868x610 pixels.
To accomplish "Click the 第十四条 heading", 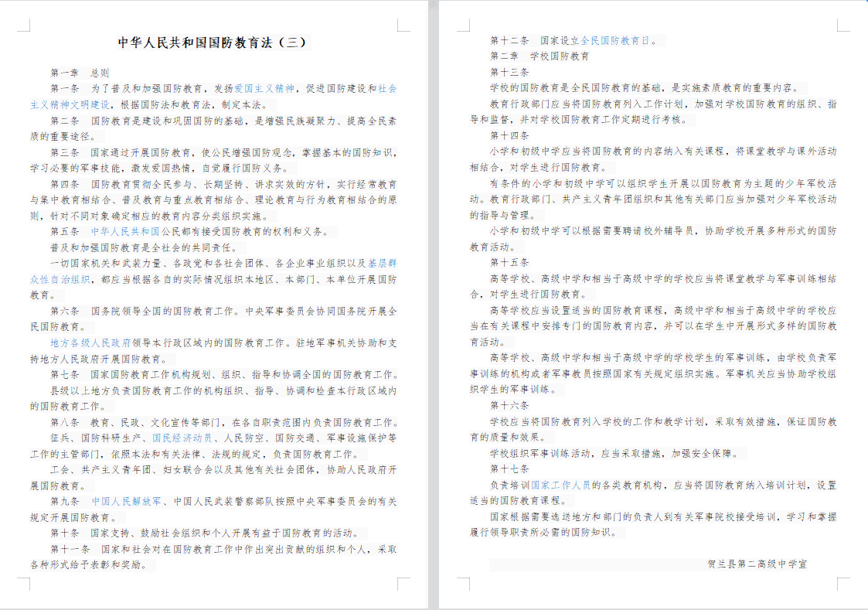I will pos(509,135).
